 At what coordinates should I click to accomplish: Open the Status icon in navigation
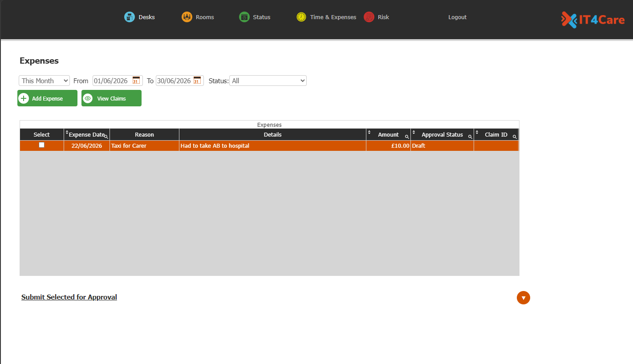244,17
